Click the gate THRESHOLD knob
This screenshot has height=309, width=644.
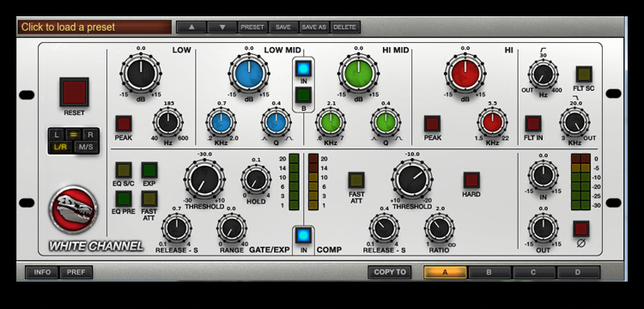pos(204,179)
